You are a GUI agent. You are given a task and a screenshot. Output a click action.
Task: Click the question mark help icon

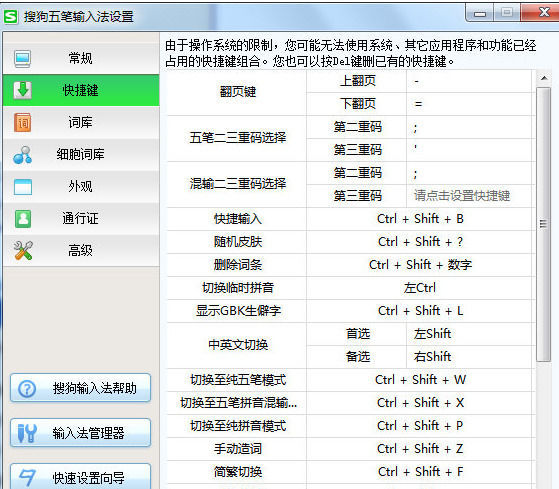27,388
